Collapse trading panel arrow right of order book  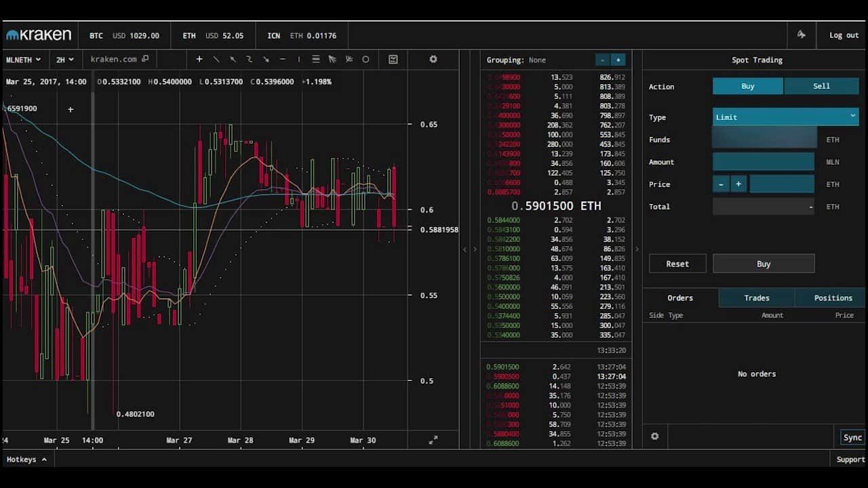637,249
